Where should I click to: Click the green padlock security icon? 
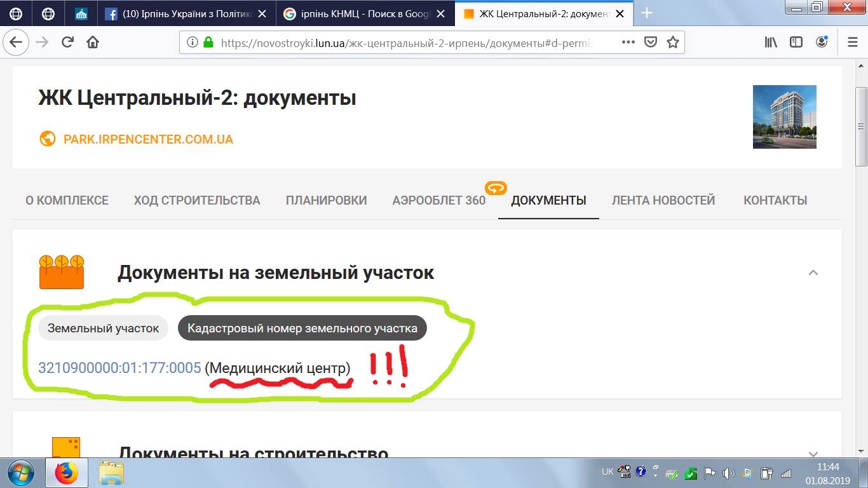tap(208, 43)
